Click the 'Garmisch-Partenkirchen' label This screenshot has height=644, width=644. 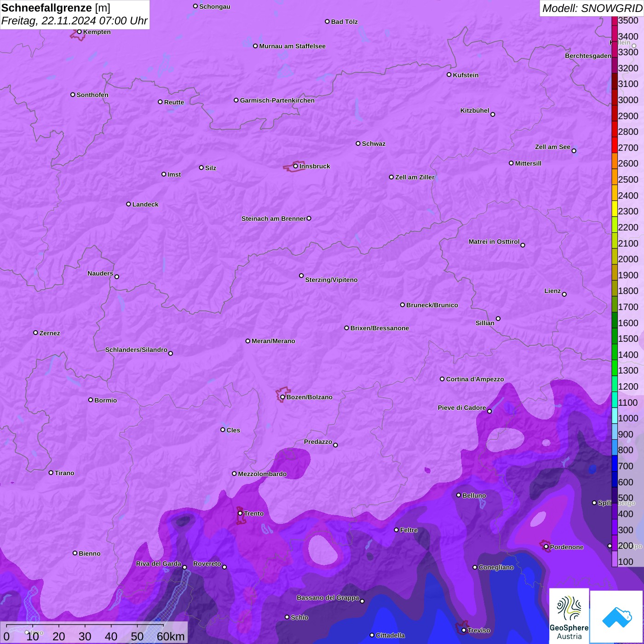pyautogui.click(x=277, y=100)
